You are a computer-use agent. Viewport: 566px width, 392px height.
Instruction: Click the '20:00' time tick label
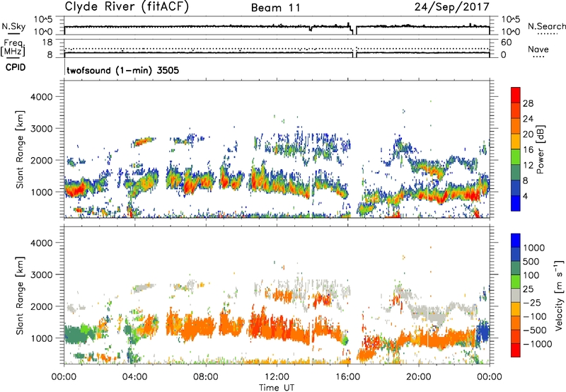[418, 377]
